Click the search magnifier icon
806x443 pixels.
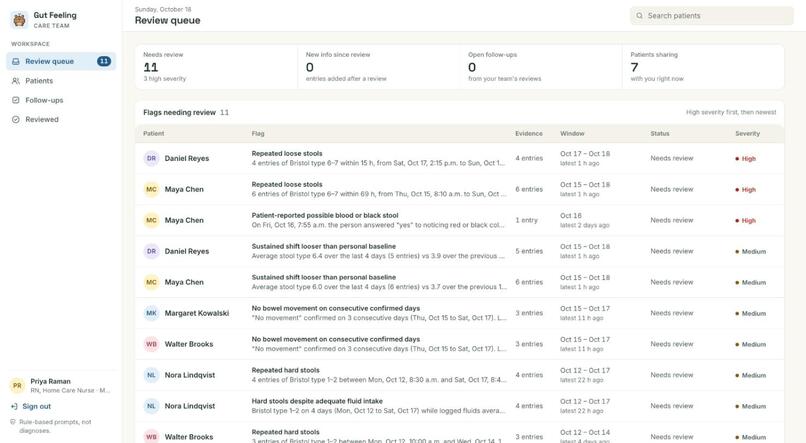[639, 16]
